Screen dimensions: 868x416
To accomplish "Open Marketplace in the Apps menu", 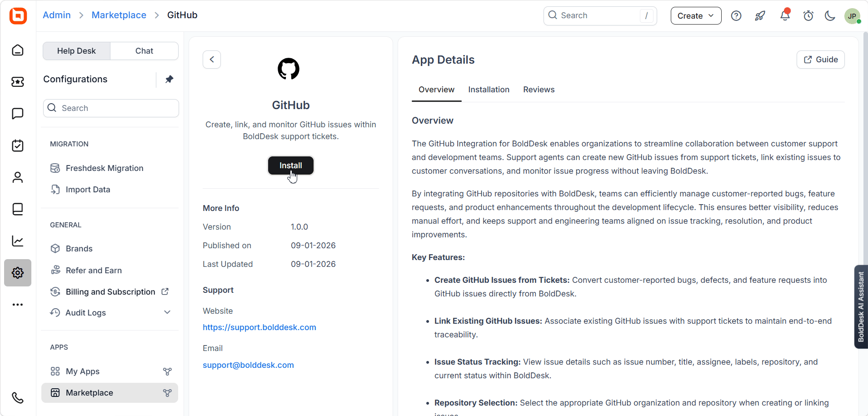I will click(110, 393).
